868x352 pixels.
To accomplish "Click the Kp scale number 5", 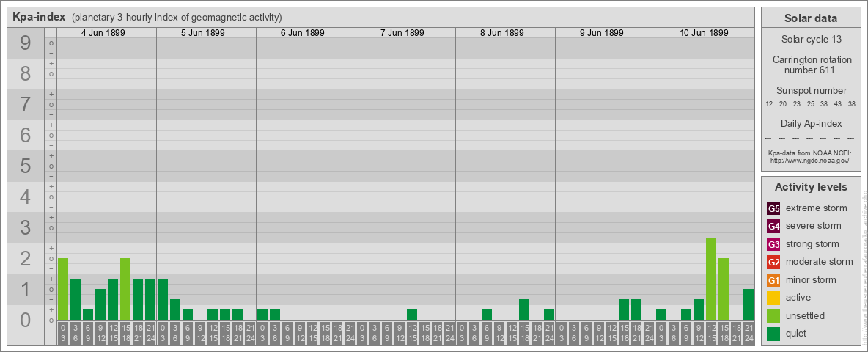I will [x=26, y=166].
